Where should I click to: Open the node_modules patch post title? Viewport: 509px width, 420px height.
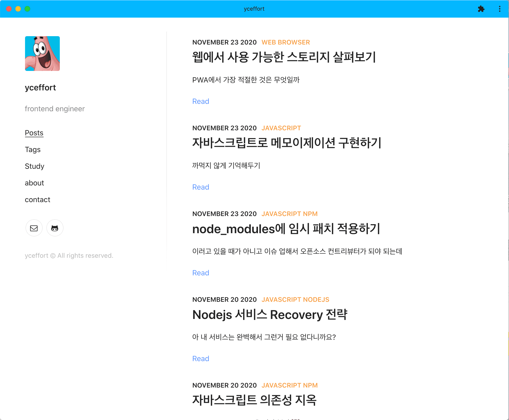tap(286, 229)
